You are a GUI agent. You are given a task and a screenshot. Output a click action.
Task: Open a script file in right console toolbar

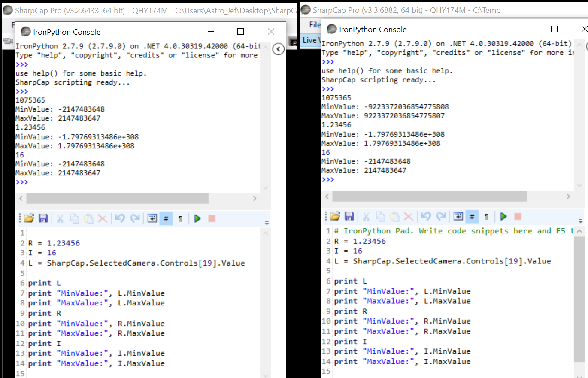335,216
